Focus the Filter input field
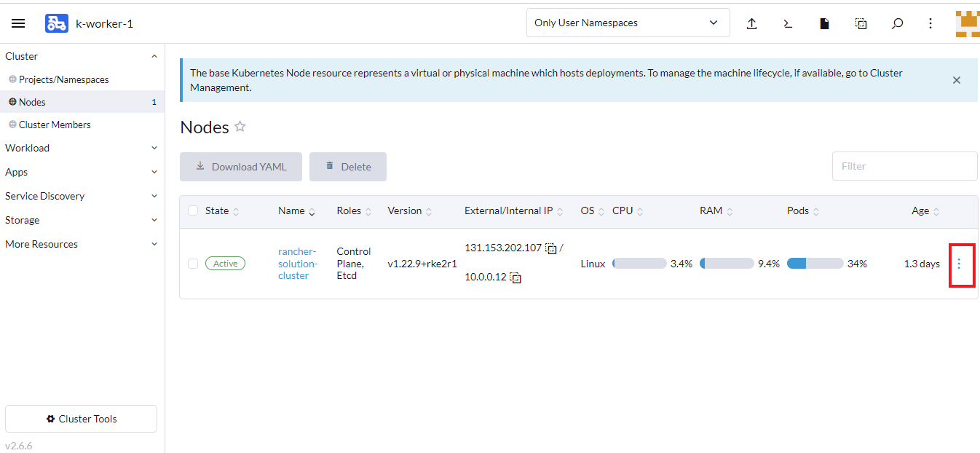 [904, 166]
